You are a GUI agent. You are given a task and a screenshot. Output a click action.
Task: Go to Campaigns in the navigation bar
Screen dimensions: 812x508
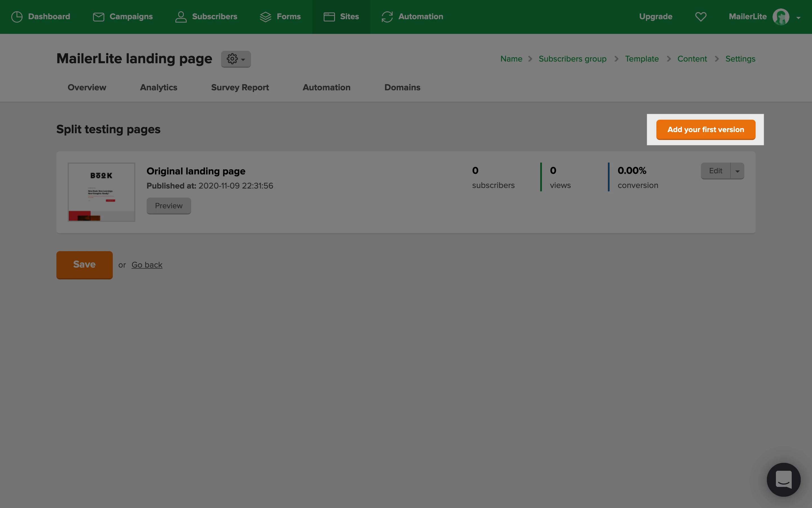click(x=122, y=16)
